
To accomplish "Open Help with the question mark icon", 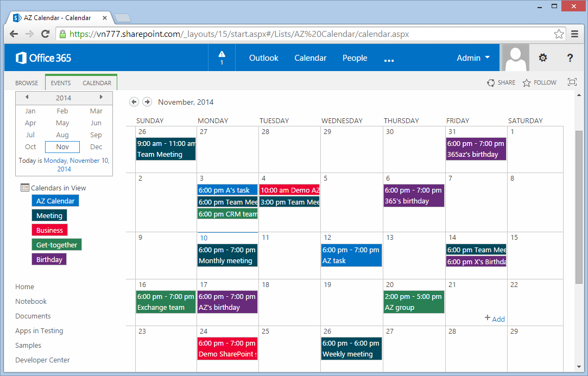I will pyautogui.click(x=569, y=58).
